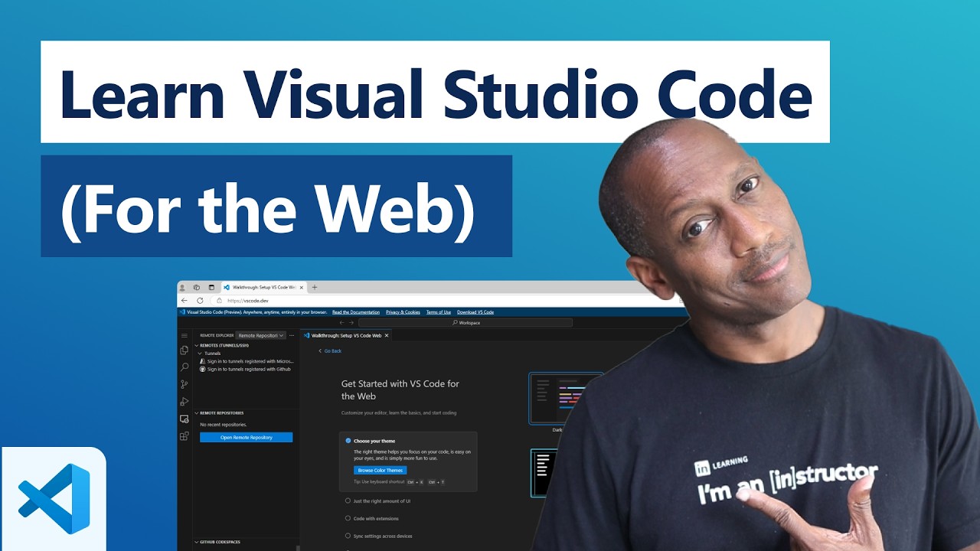
Task: Open the Download VS Code link
Action: point(475,312)
